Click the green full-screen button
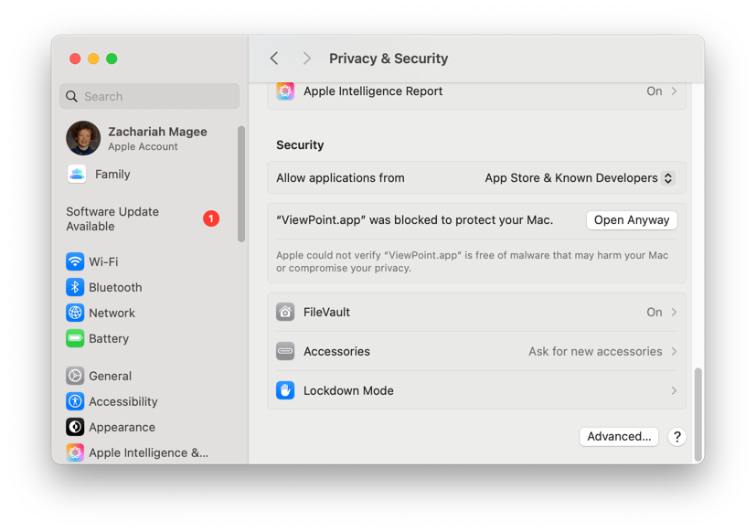Image resolution: width=756 pixels, height=532 pixels. click(x=112, y=59)
